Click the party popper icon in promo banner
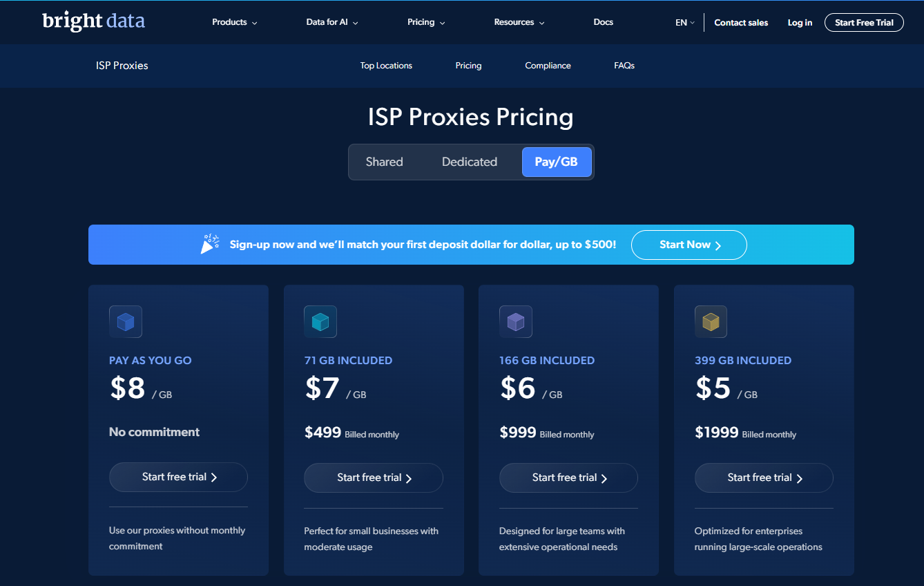 [210, 244]
